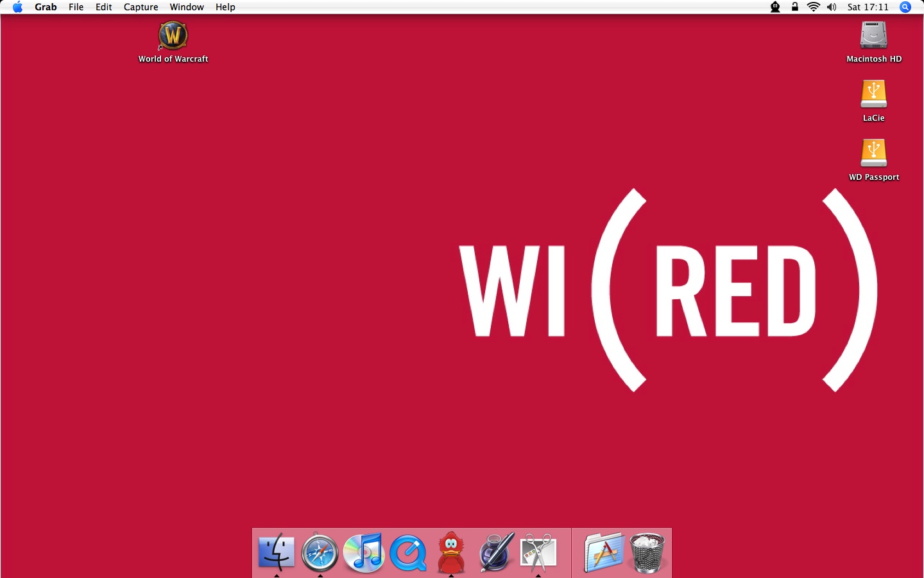The width and height of the screenshot is (924, 578).
Task: Click the "Macintosh HD" label text
Action: click(874, 58)
